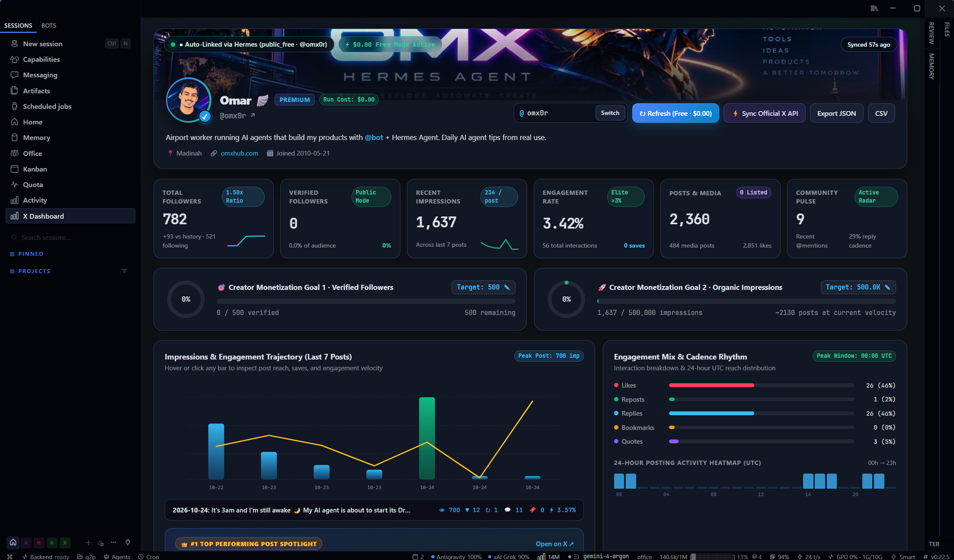Select X Dashboard in the sidebar
The width and height of the screenshot is (954, 560).
tap(70, 216)
